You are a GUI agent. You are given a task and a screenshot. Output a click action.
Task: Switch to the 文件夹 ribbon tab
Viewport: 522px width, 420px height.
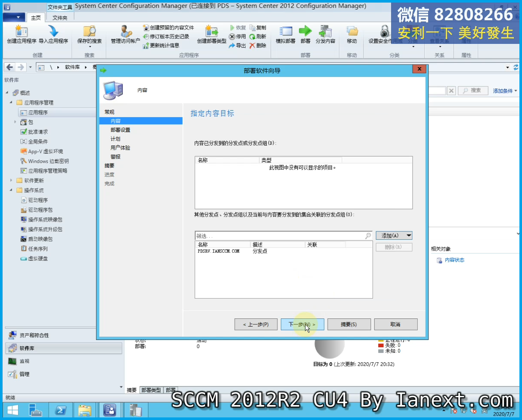coord(60,18)
